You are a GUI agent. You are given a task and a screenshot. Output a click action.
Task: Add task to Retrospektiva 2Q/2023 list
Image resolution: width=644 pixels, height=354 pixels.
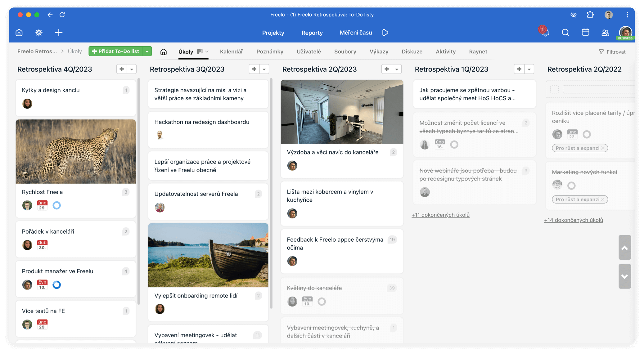pos(387,69)
